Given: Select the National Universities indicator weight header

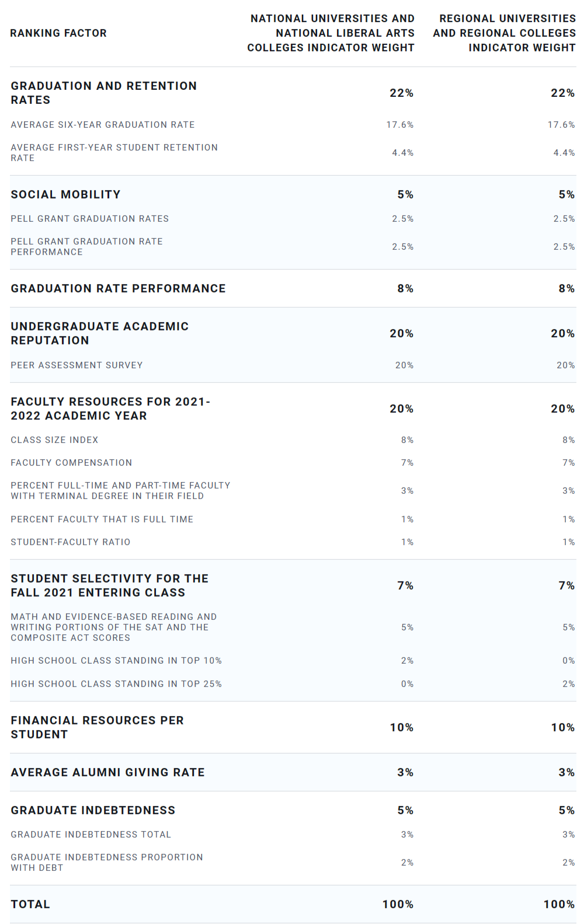Looking at the screenshot, I should pos(331,33).
